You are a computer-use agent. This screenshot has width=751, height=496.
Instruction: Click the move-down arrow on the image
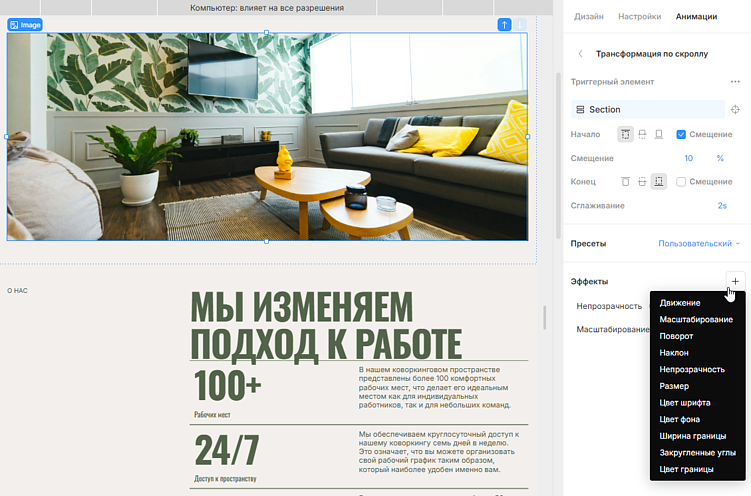[x=520, y=25]
